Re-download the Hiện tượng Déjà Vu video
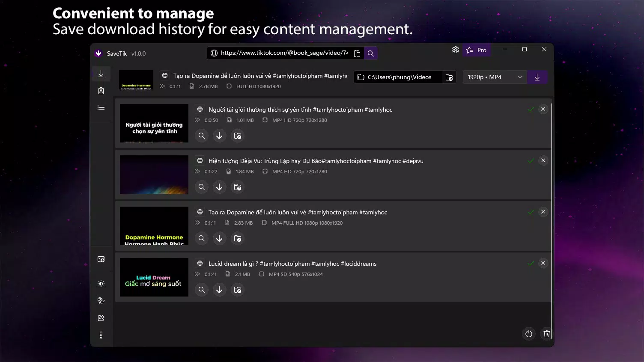 tap(219, 187)
